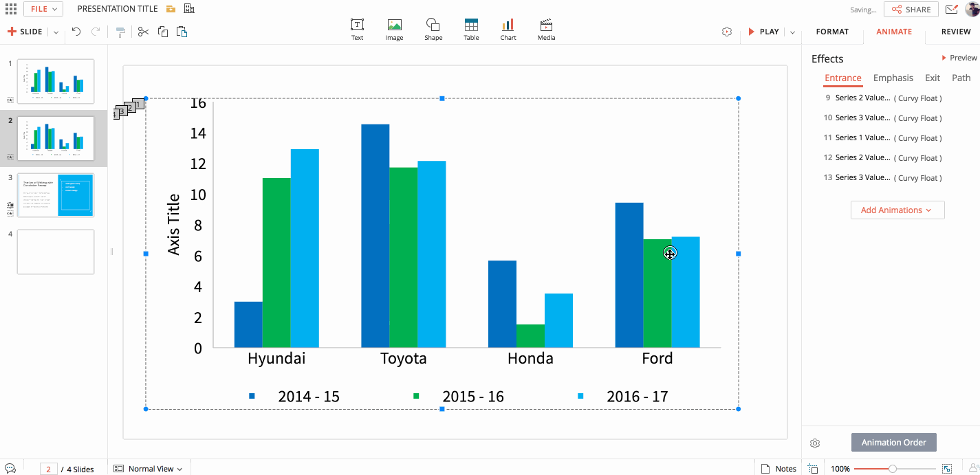This screenshot has width=980, height=475.
Task: Insert a Shape
Action: (433, 30)
